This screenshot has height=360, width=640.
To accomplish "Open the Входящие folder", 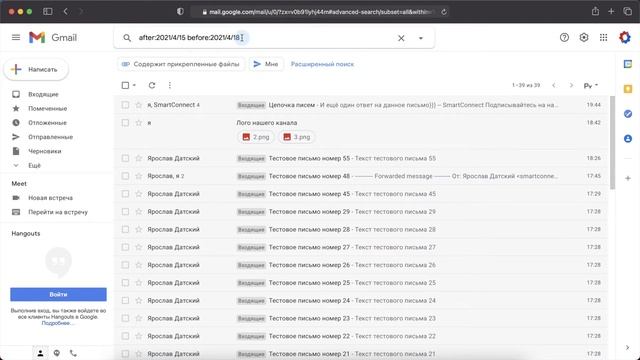I will [43, 94].
